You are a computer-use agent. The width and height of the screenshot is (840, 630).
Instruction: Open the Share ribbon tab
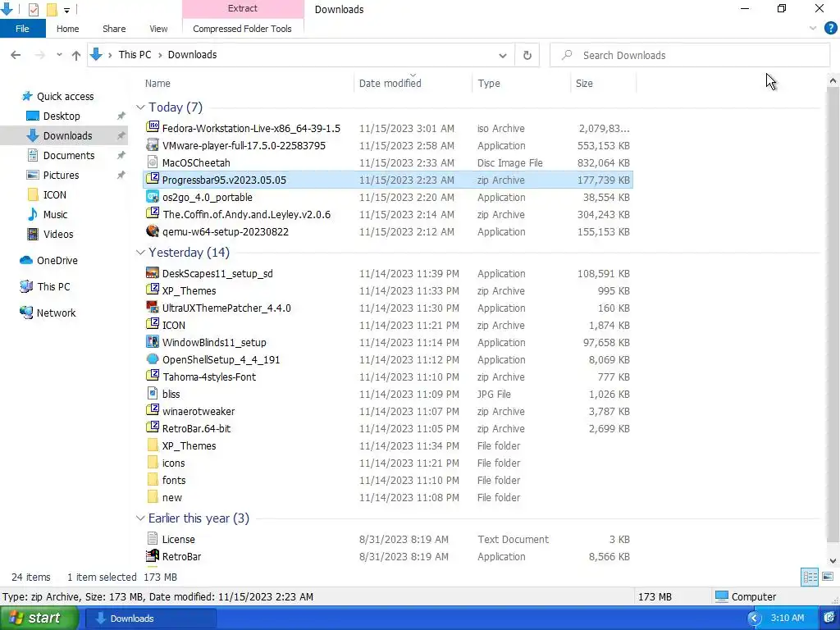[x=114, y=29]
